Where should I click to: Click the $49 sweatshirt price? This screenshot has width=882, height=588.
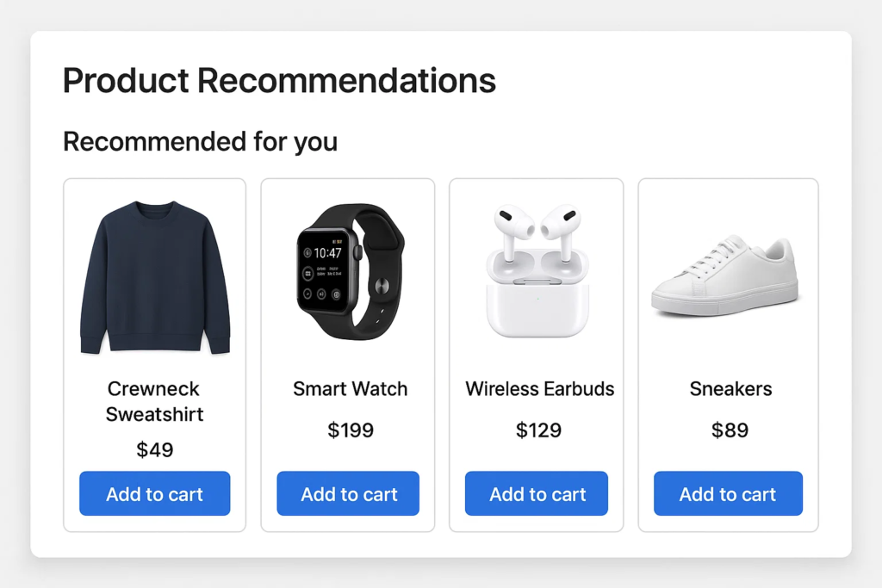click(x=155, y=449)
